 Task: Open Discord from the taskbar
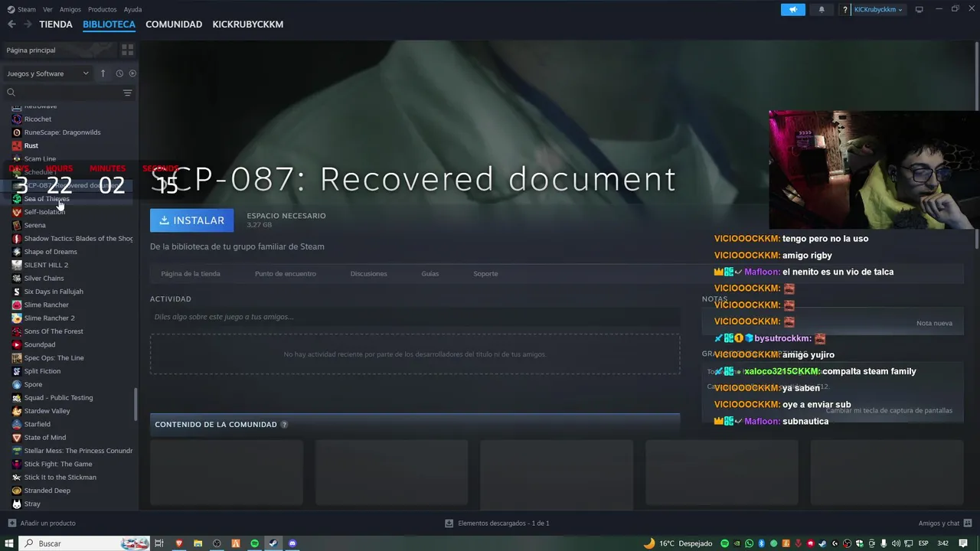click(x=292, y=543)
